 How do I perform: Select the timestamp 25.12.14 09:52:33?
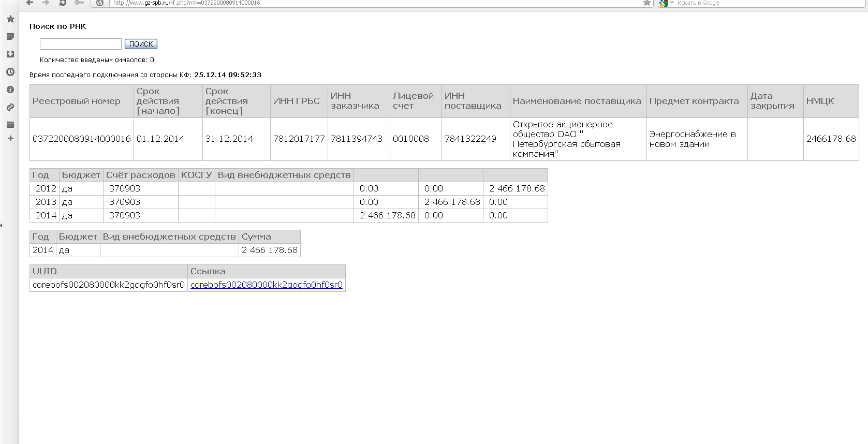pos(228,75)
